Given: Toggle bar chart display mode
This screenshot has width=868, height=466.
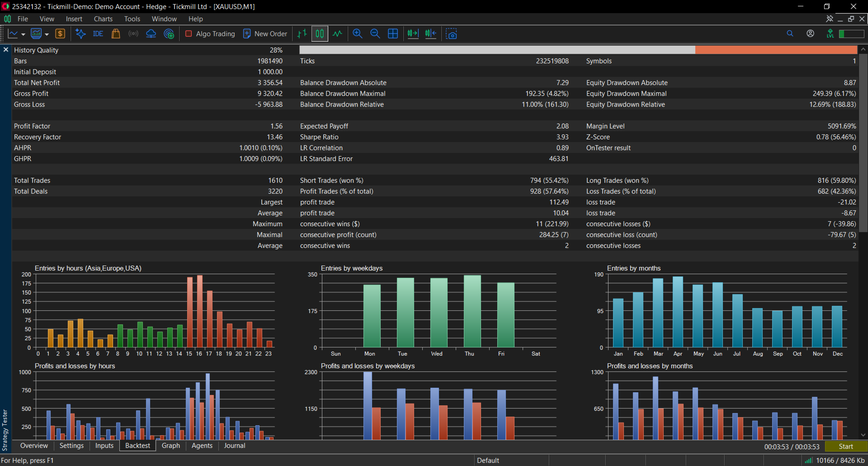Looking at the screenshot, I should click(x=302, y=34).
